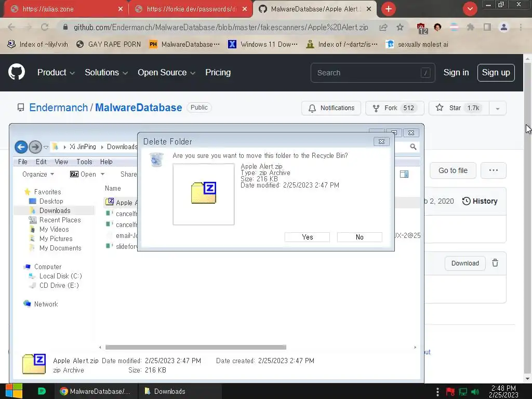This screenshot has height=399, width=532.
Task: Open the Organize dropdown in Explorer
Action: click(x=38, y=174)
